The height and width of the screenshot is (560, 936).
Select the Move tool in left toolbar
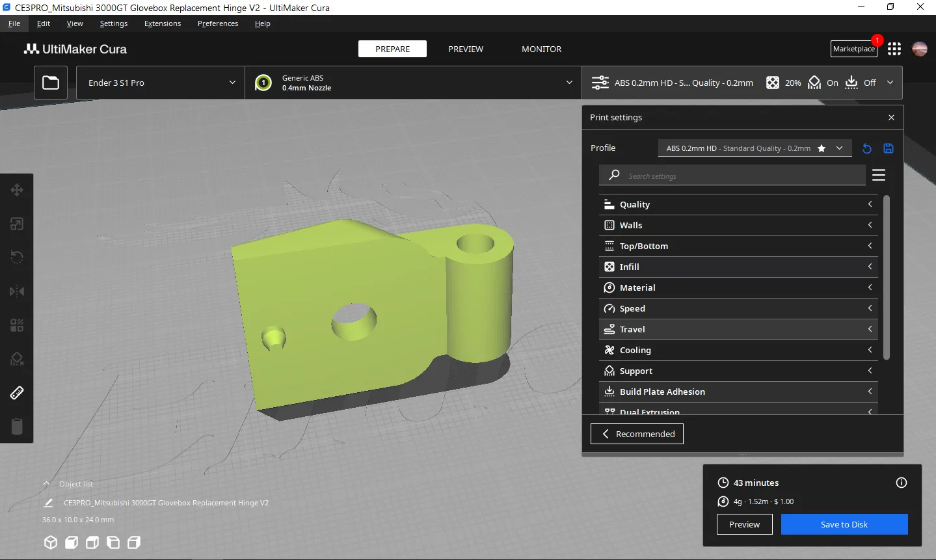tap(17, 190)
